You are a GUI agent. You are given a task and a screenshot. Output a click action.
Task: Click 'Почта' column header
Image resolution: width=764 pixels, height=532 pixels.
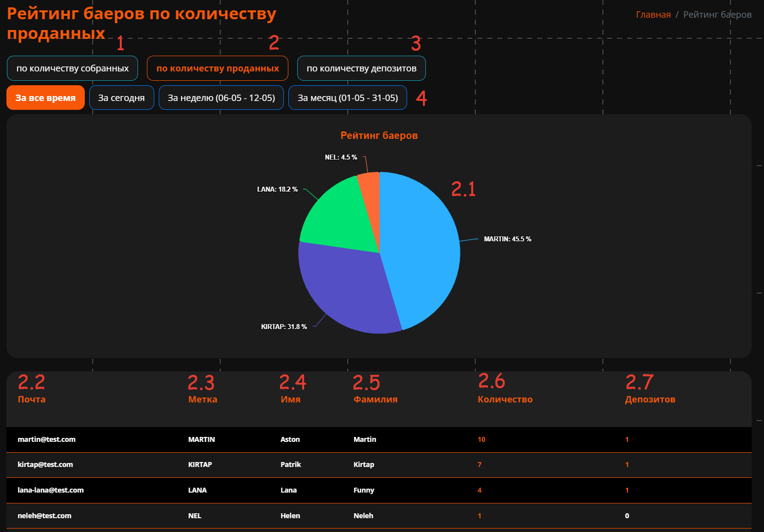pyautogui.click(x=32, y=399)
